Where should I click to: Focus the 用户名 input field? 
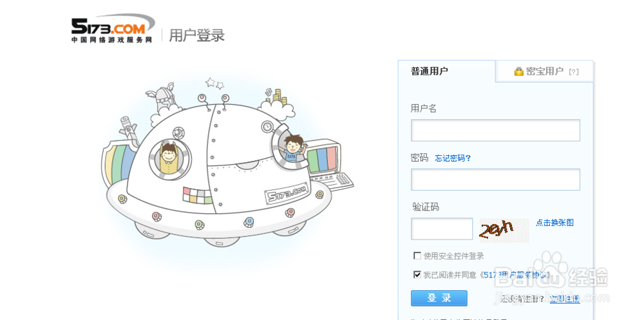[x=495, y=130]
